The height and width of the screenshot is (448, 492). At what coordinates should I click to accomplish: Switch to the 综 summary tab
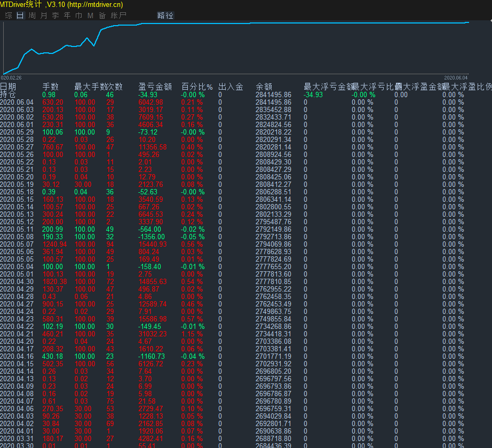click(9, 15)
